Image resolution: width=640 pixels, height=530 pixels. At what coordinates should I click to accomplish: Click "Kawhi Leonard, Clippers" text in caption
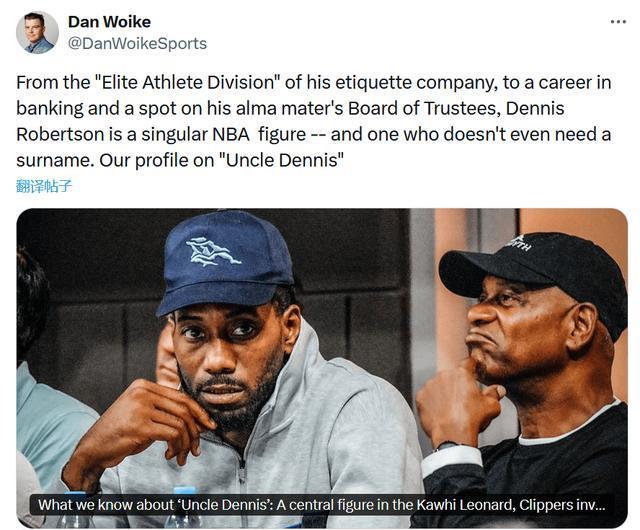pyautogui.click(x=494, y=505)
